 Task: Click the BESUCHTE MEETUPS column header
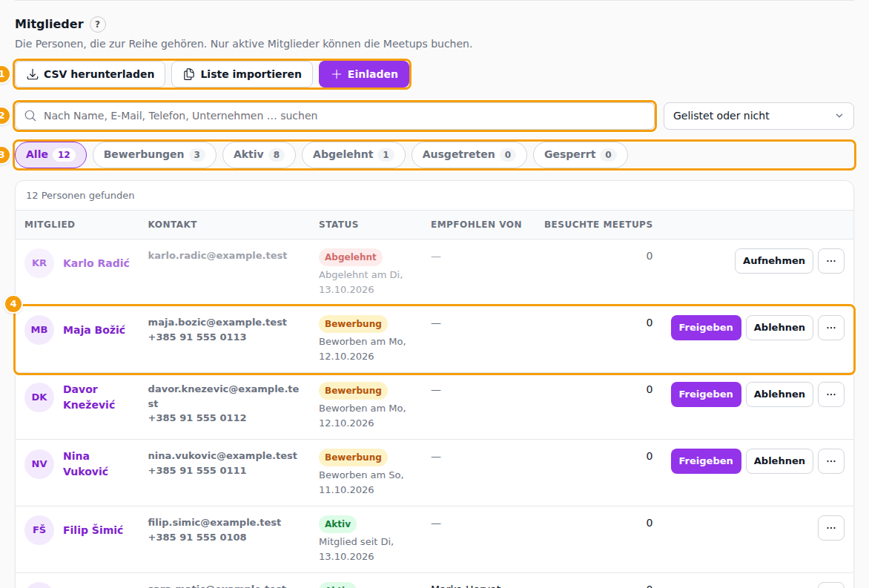[598, 225]
